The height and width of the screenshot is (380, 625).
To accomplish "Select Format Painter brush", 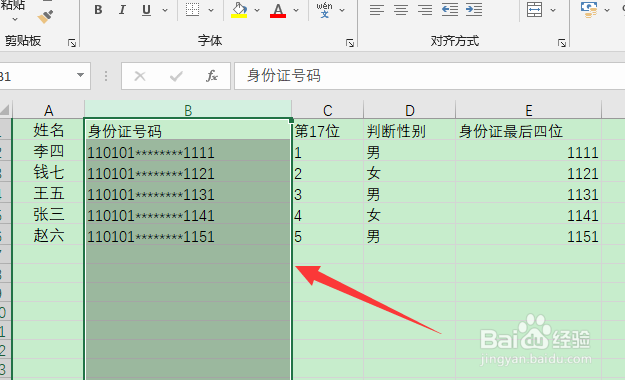I will click(45, 16).
